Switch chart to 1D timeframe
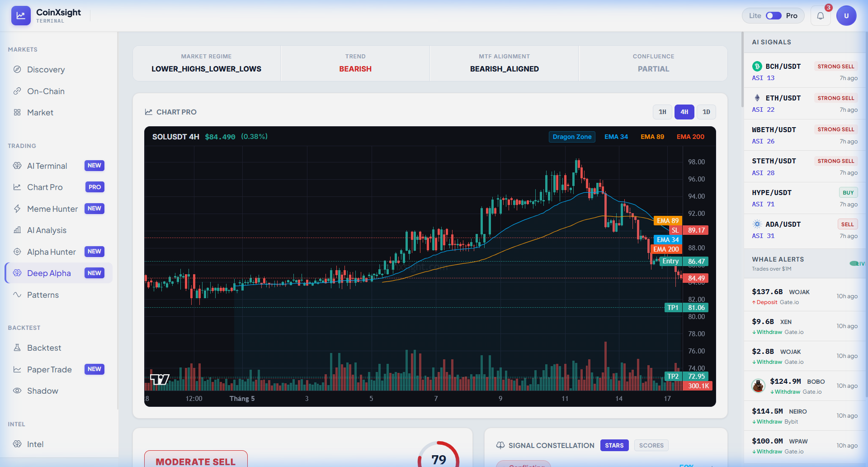 (x=706, y=112)
